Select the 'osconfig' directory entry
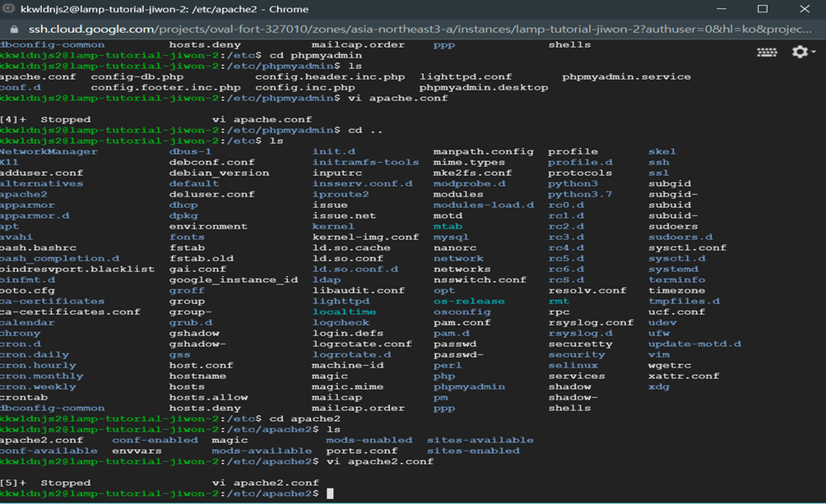The height and width of the screenshot is (504, 826). pos(462,312)
